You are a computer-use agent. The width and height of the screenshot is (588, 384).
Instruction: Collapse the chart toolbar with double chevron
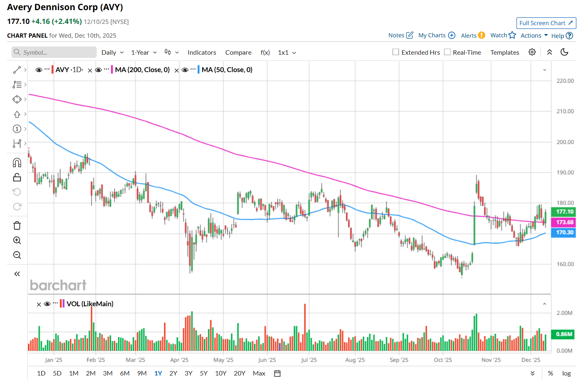click(x=550, y=52)
